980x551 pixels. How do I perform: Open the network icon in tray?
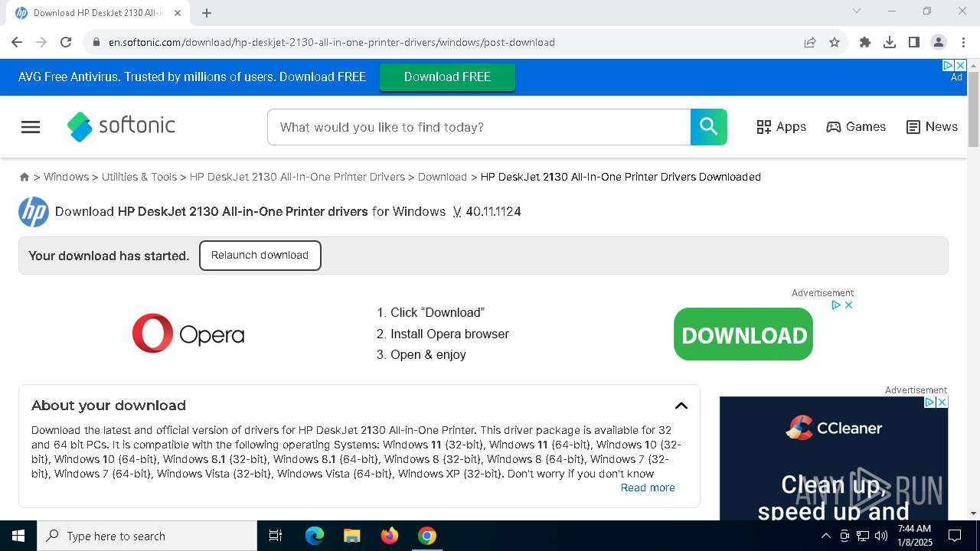(x=863, y=536)
